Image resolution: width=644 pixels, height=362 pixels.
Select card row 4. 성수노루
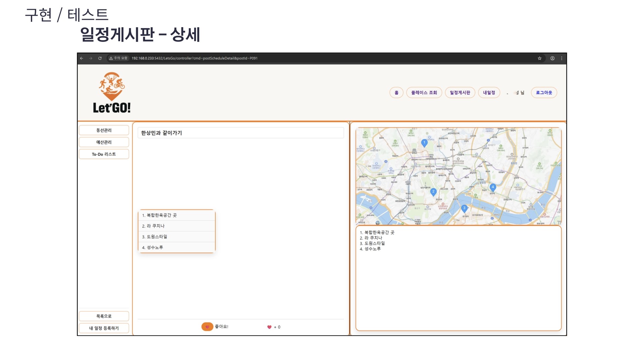tap(177, 247)
